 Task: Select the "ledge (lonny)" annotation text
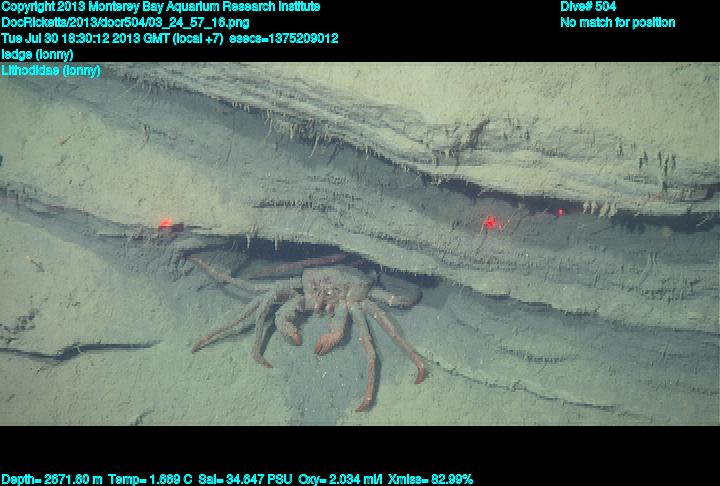coord(37,55)
